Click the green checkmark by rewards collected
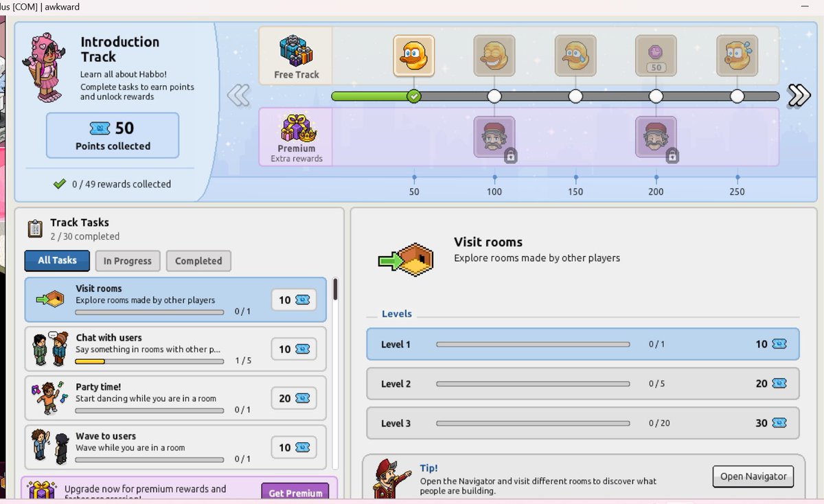 click(x=60, y=184)
